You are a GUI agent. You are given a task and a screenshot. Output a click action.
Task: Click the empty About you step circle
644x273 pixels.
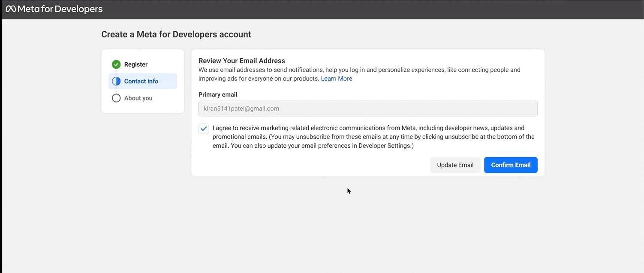[116, 98]
